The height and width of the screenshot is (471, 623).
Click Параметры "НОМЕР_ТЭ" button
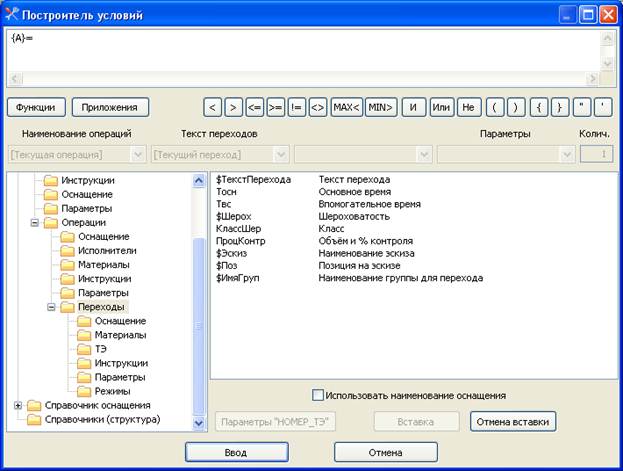coord(275,422)
